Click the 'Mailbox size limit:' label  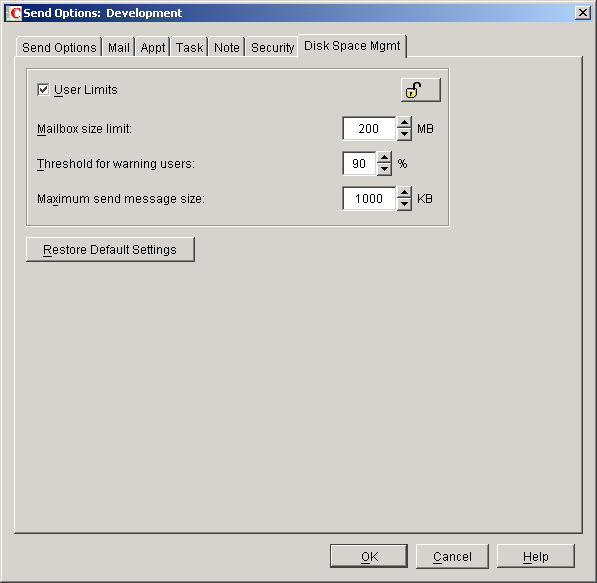84,129
